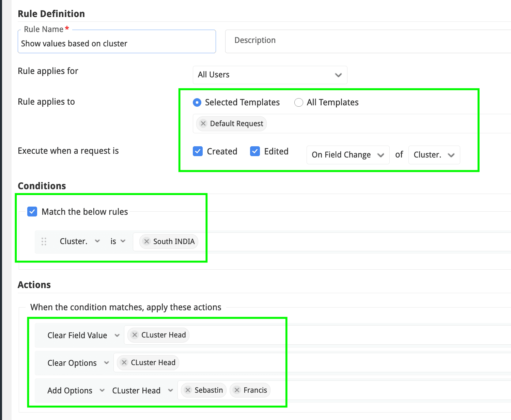Open the Clear Field Value action dropdown
Viewport: 511px width, 420px height.
(x=83, y=335)
